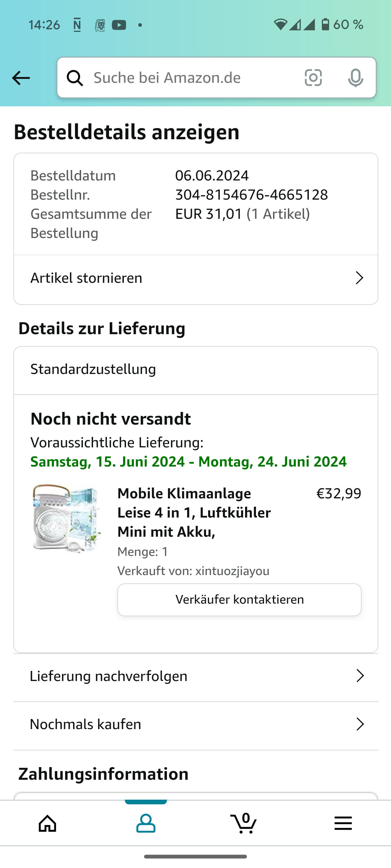The height and width of the screenshot is (868, 391).
Task: Tap the search magnifier icon
Action: [75, 78]
